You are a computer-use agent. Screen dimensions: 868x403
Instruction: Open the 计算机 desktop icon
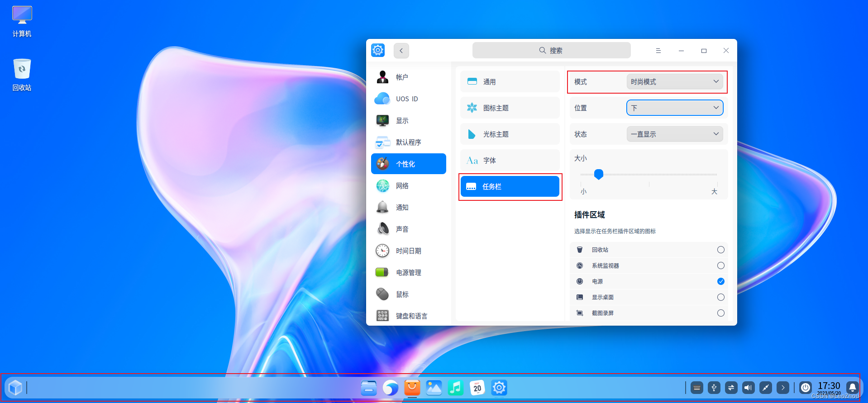(x=22, y=22)
